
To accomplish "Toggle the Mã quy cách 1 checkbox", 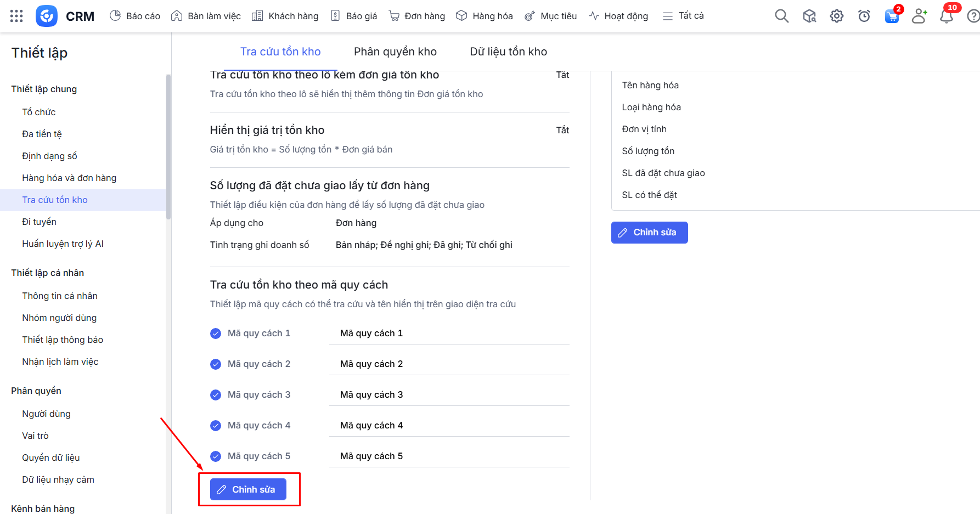I will 216,334.
